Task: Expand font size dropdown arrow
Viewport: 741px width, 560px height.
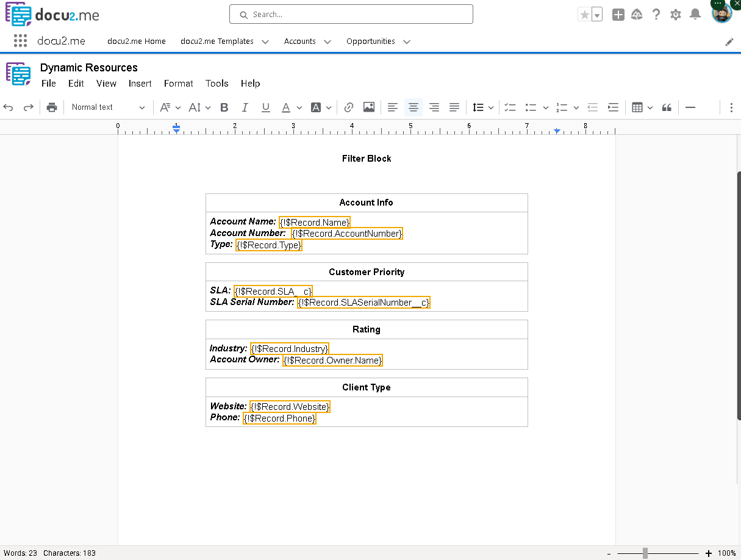Action: pos(208,108)
